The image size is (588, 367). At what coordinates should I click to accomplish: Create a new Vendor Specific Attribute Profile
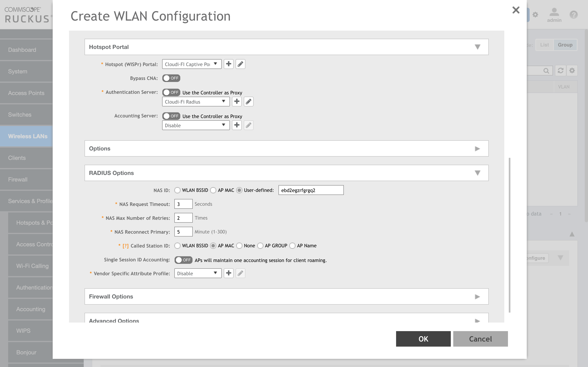tap(228, 273)
